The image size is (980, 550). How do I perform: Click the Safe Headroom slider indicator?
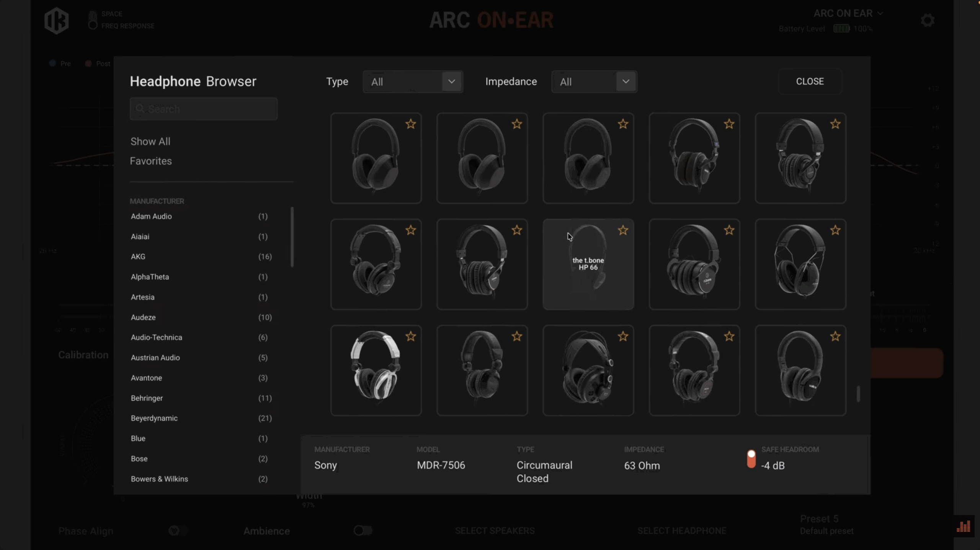(751, 459)
